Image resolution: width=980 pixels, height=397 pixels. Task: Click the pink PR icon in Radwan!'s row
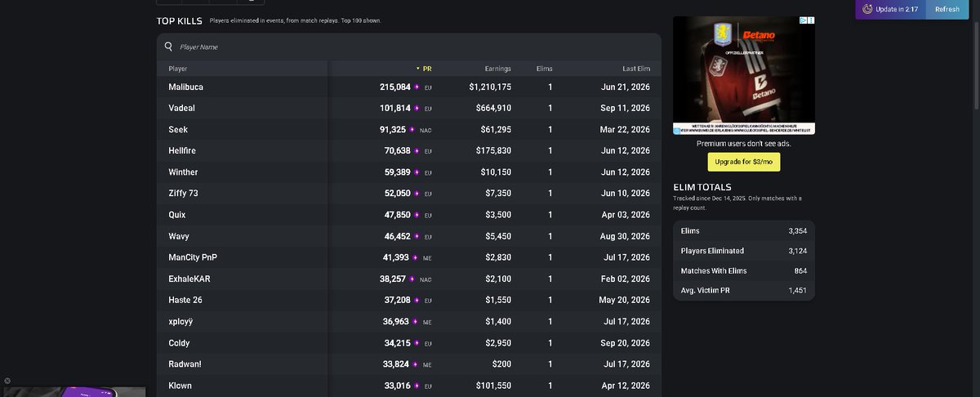tap(416, 364)
